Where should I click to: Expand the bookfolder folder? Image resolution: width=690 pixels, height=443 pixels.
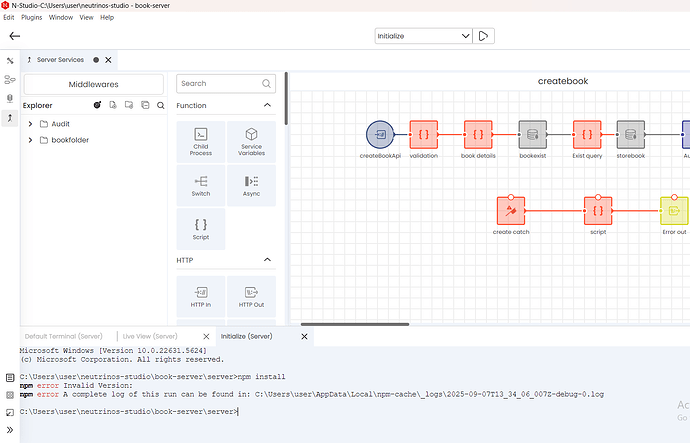coord(30,140)
